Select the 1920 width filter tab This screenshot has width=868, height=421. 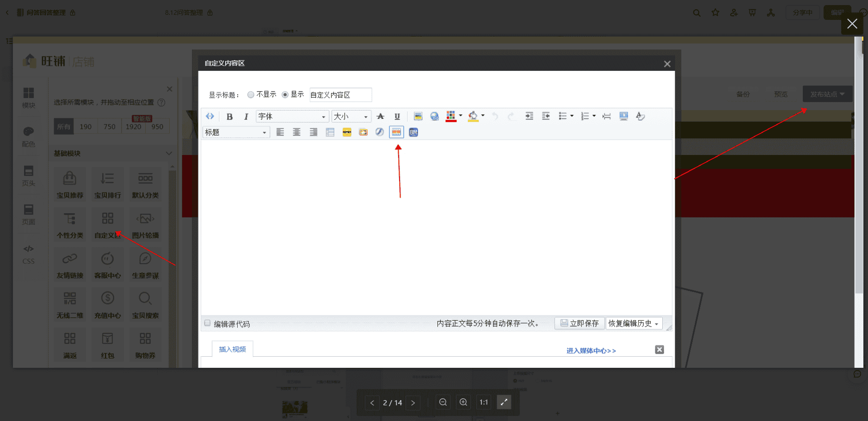point(133,127)
